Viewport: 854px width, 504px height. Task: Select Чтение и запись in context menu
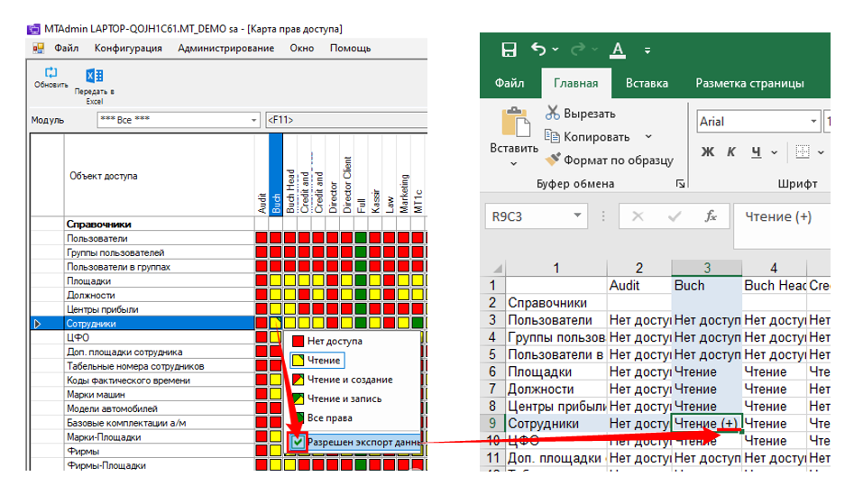click(x=344, y=399)
